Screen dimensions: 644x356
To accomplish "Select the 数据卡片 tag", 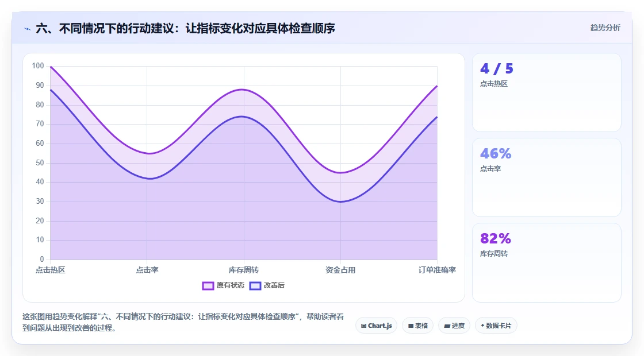I will (x=496, y=326).
